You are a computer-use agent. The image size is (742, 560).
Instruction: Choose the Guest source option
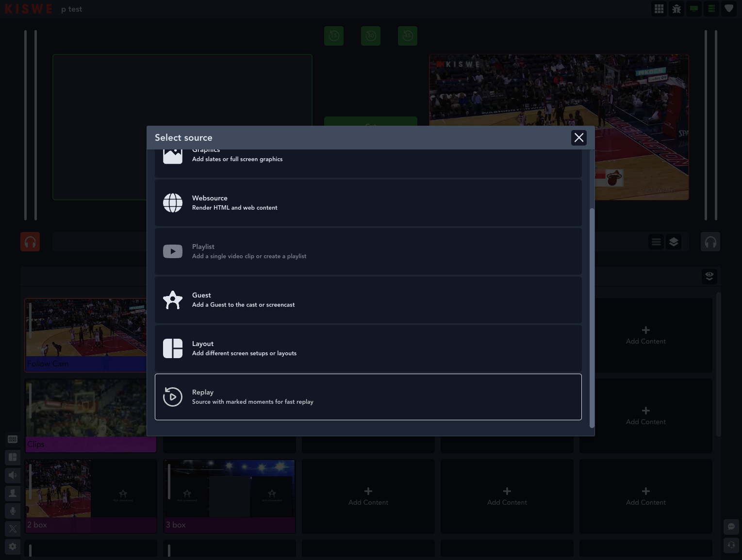(368, 299)
